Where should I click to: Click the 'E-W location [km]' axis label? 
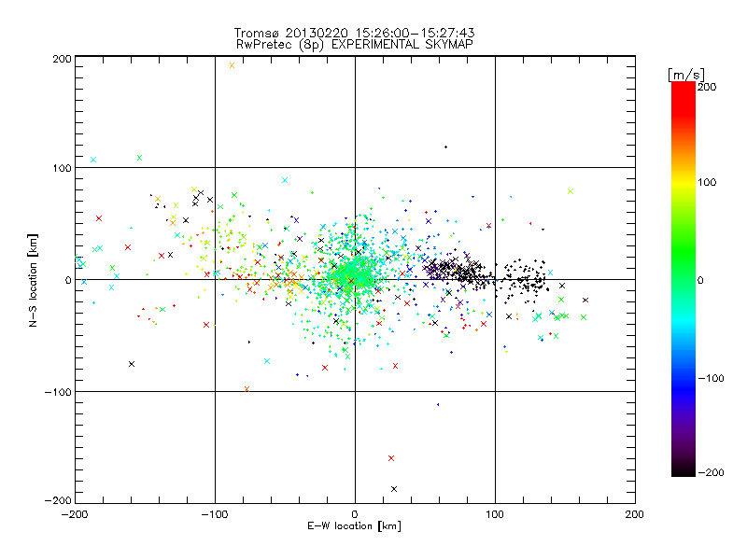pos(354,525)
